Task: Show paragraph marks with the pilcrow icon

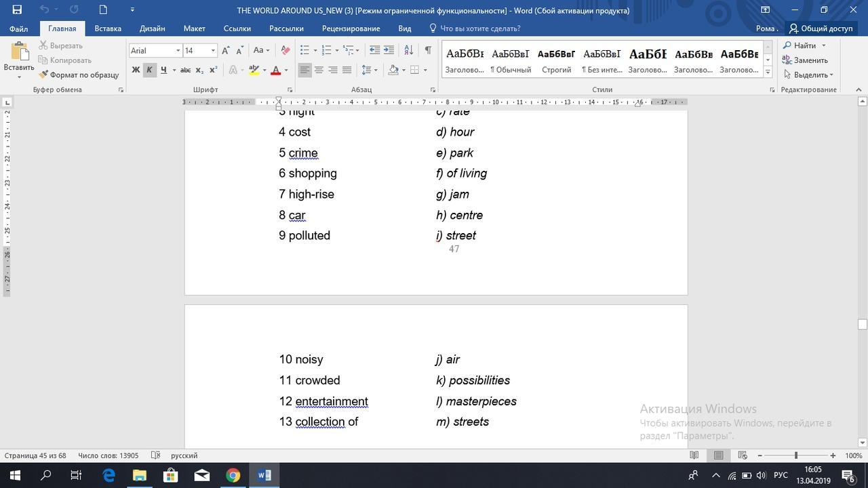Action: (428, 50)
